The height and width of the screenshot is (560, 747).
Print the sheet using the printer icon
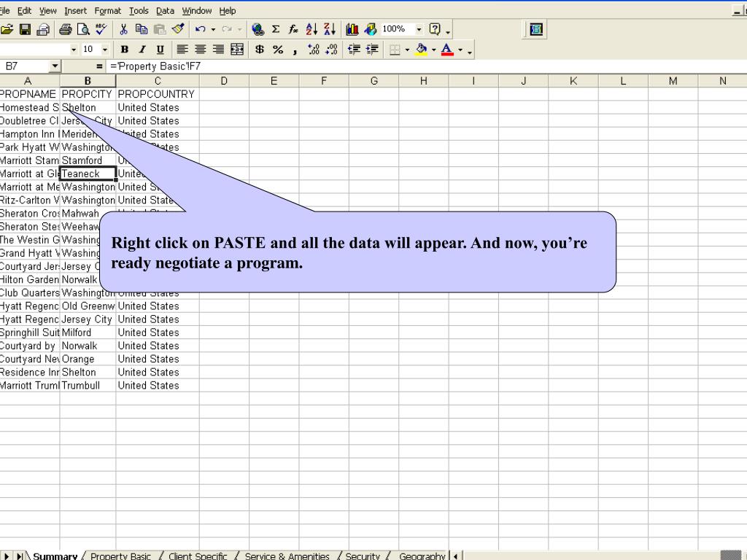[65, 29]
